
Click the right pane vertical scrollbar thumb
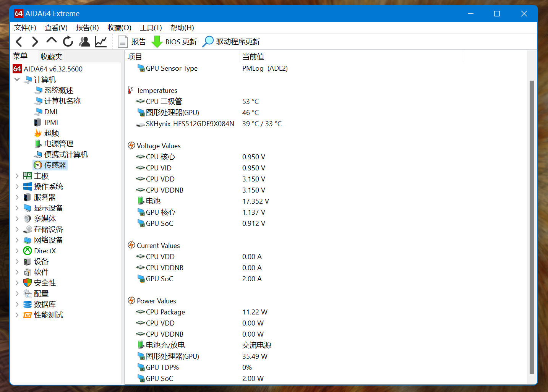pos(532,227)
